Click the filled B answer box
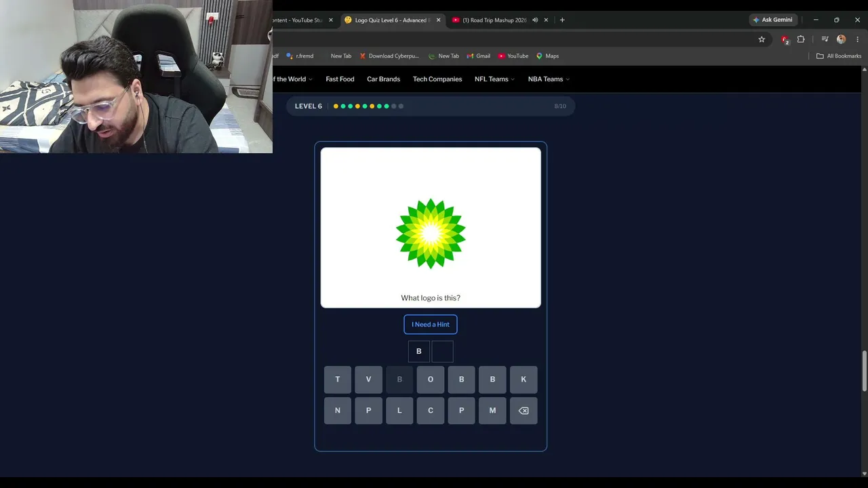The height and width of the screenshot is (488, 868). (x=419, y=352)
